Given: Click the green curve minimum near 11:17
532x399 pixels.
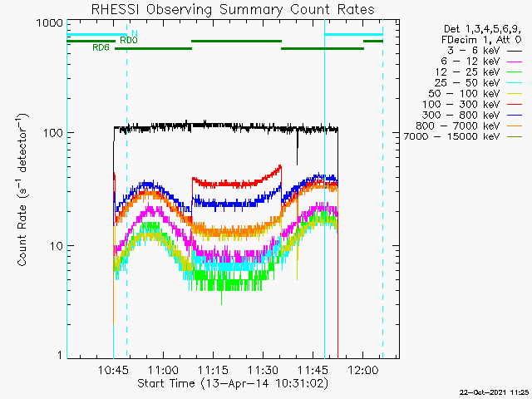Looking at the screenshot, I should (x=222, y=298).
